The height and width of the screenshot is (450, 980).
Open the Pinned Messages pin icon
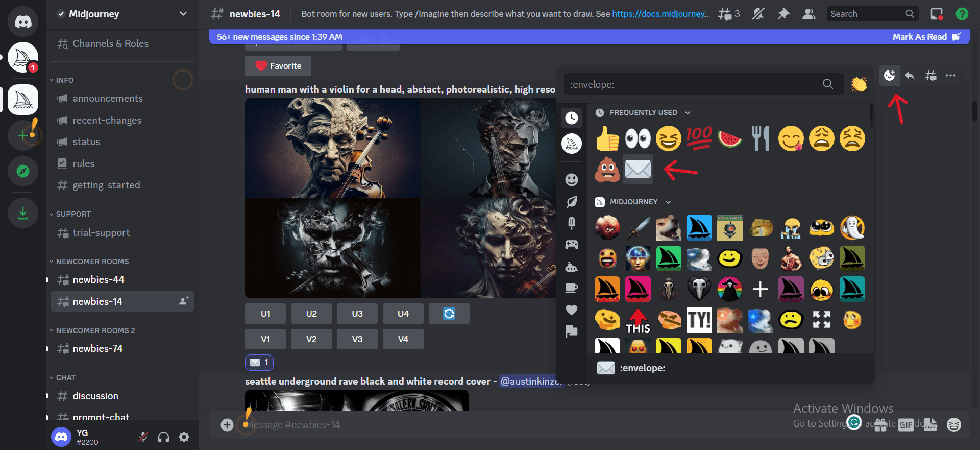783,14
